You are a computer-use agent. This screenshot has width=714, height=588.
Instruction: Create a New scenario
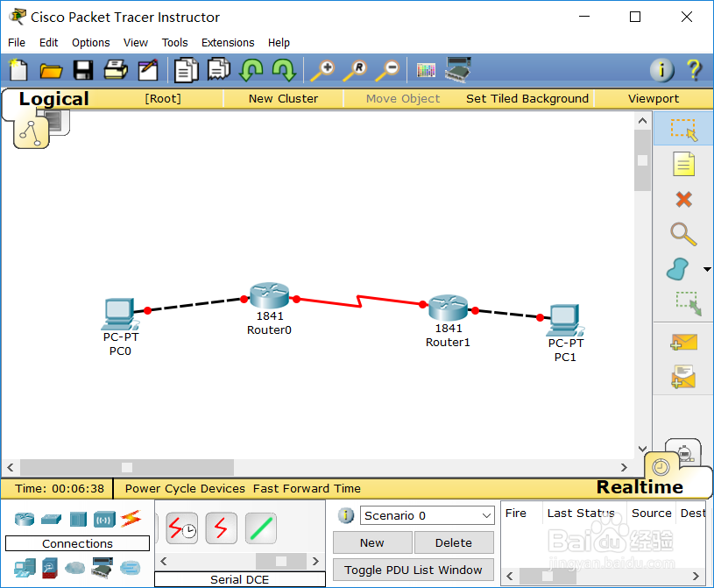[x=372, y=542]
